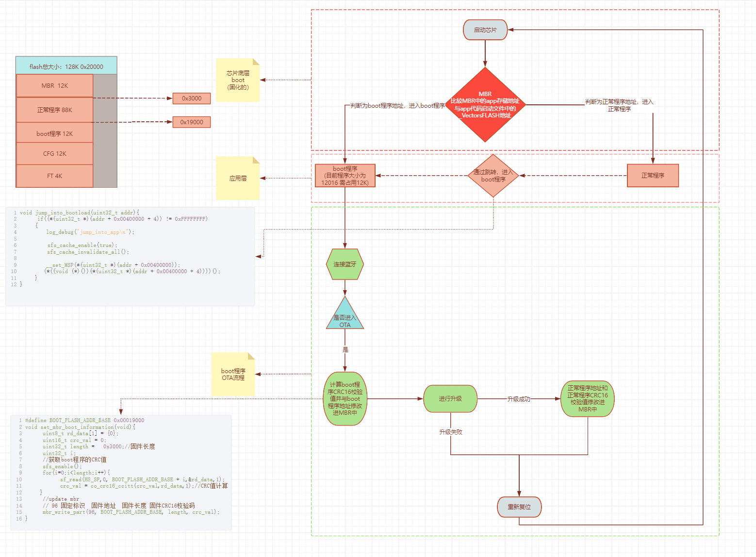The height and width of the screenshot is (557, 756).
Task: Click the boot程序 12K memory block
Action: click(x=55, y=133)
